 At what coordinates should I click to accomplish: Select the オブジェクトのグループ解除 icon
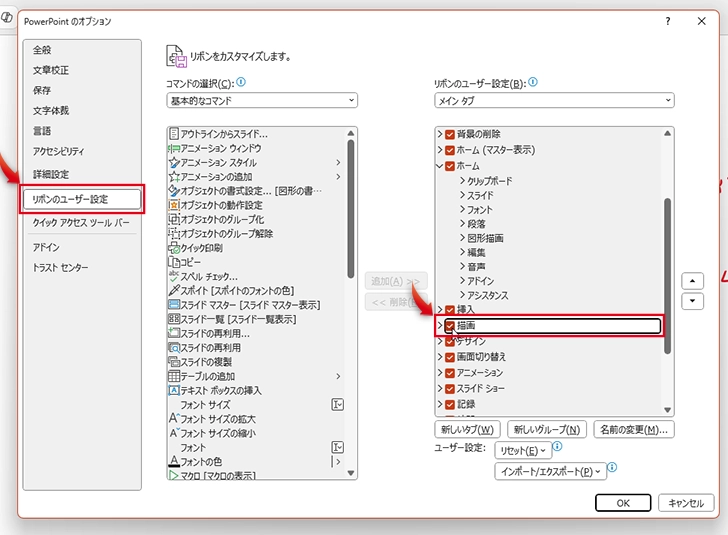click(174, 234)
